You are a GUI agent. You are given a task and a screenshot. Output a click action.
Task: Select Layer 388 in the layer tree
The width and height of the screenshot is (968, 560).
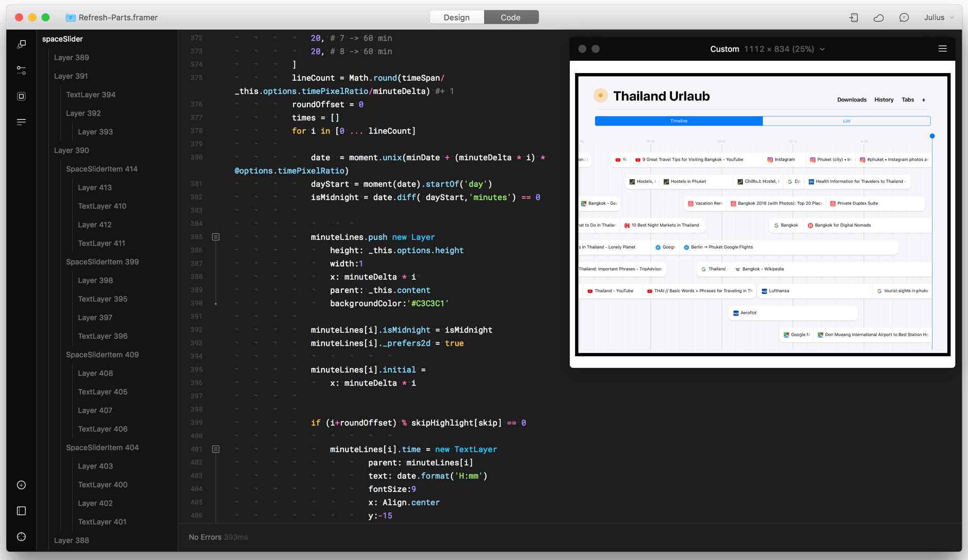pyautogui.click(x=72, y=540)
